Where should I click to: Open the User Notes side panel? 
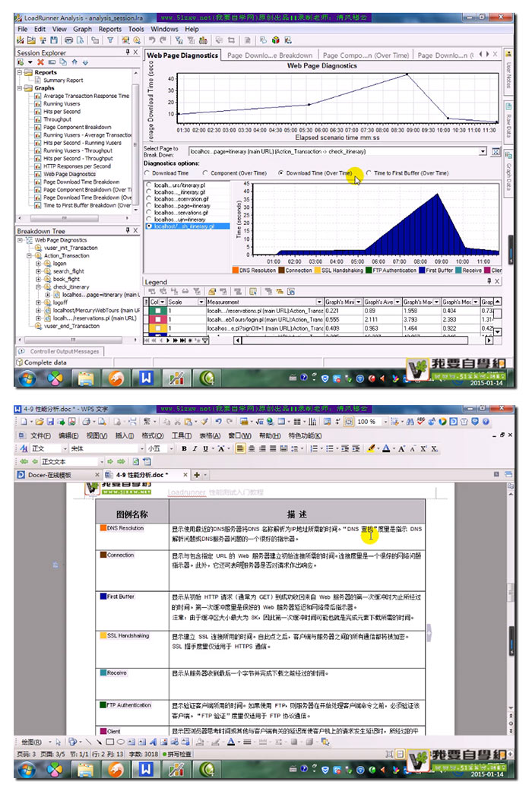tap(509, 73)
